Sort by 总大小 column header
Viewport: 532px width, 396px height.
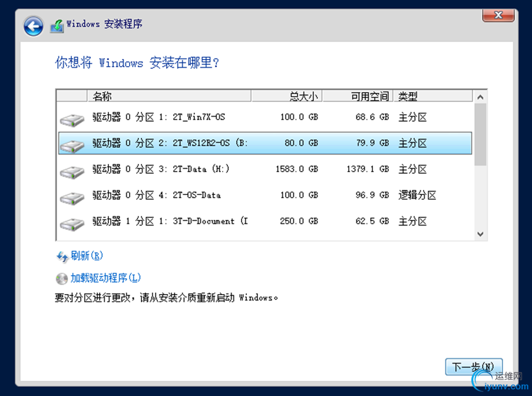coord(287,96)
